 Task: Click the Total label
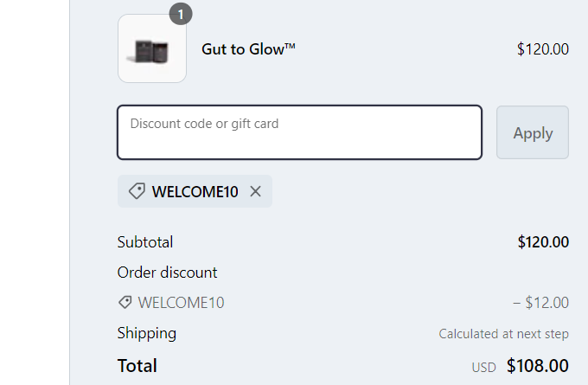tap(137, 366)
